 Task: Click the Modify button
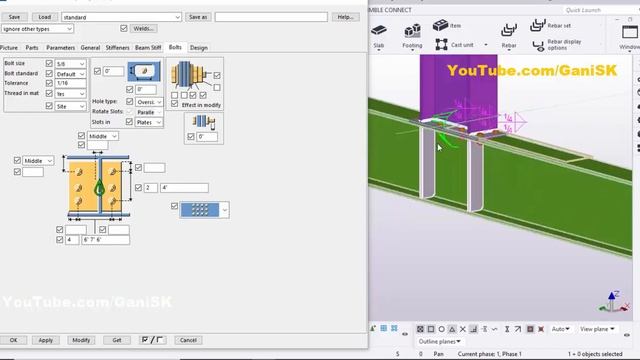(81, 340)
